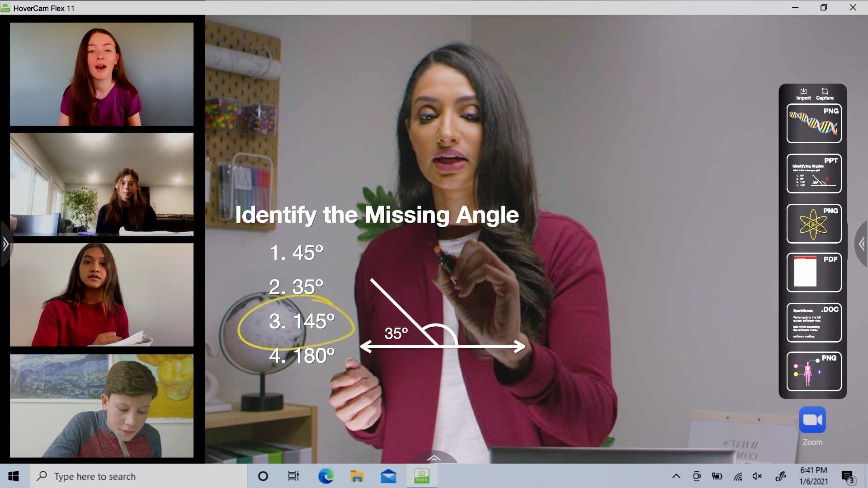The width and height of the screenshot is (868, 488).
Task: Collapse the right file panel arrow
Action: point(862,244)
